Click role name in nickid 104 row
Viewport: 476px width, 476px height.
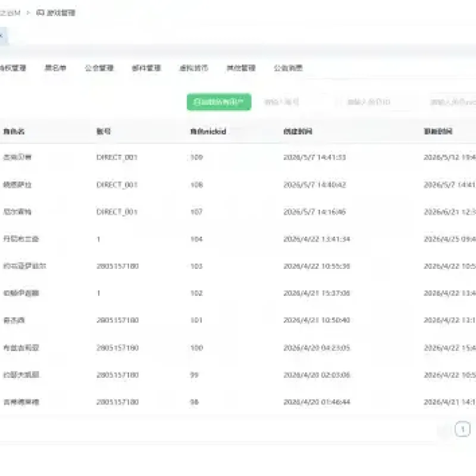tap(21, 239)
